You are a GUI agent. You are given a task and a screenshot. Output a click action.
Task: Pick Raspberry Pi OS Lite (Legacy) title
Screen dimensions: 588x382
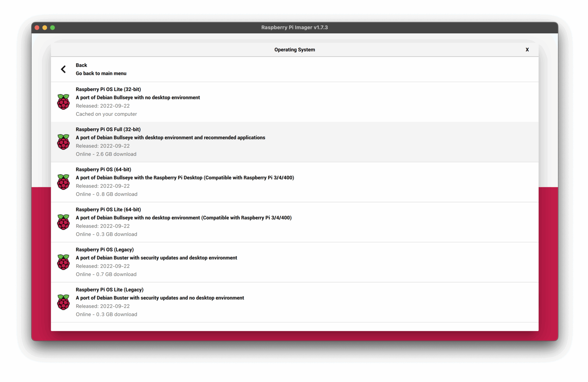109,290
